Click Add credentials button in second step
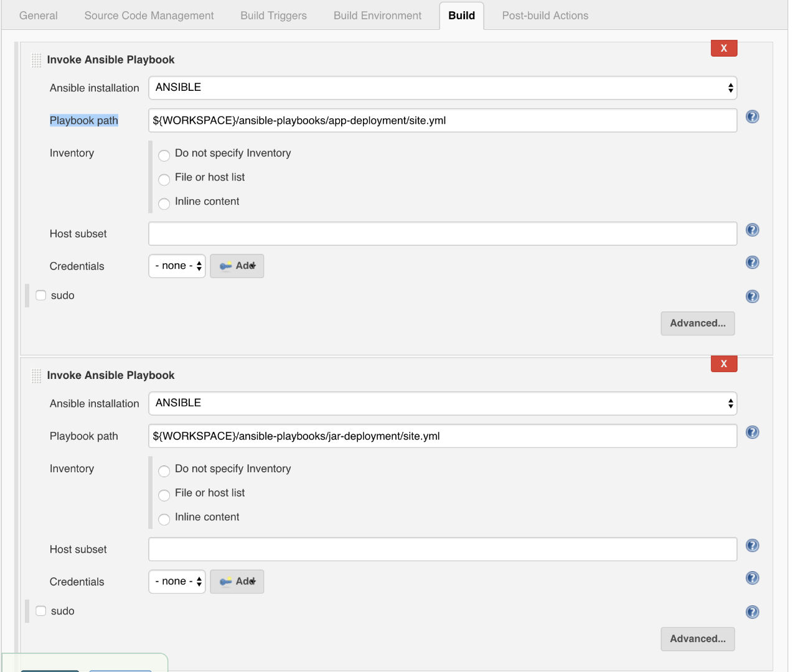 (x=237, y=581)
